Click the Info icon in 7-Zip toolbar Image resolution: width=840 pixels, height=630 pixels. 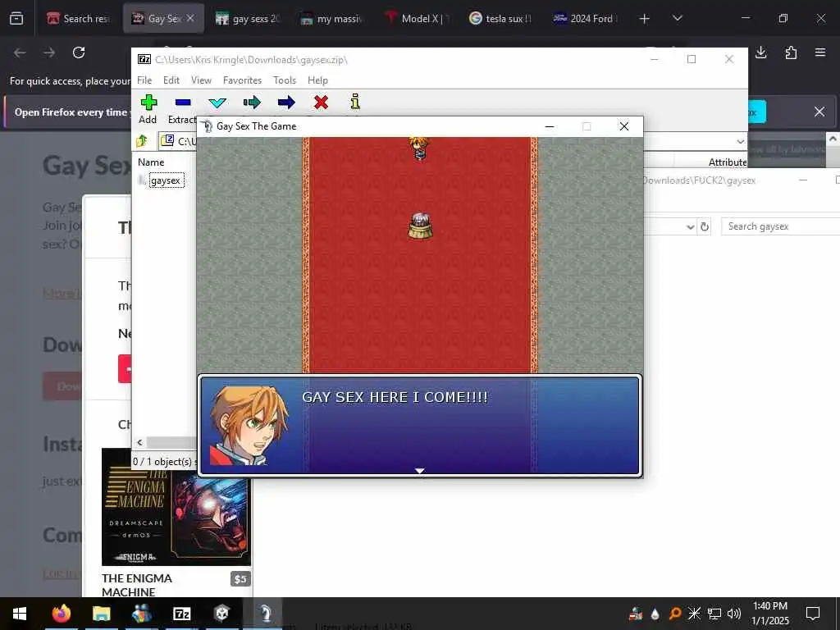354,102
